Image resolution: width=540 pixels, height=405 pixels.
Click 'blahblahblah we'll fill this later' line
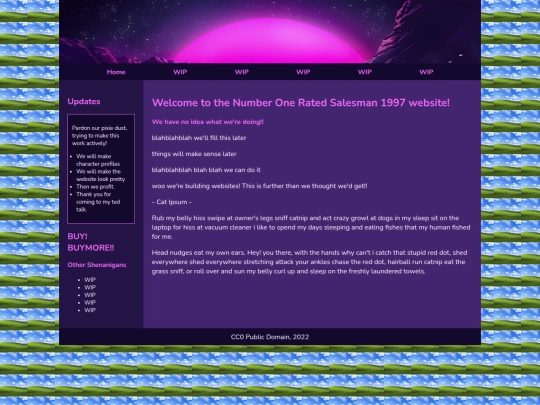click(199, 138)
